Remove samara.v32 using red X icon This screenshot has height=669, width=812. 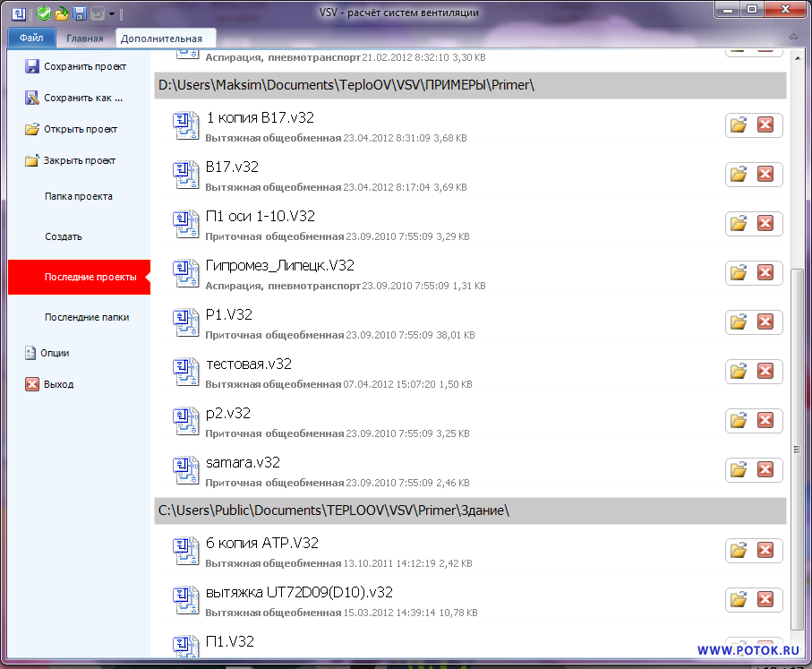click(765, 469)
